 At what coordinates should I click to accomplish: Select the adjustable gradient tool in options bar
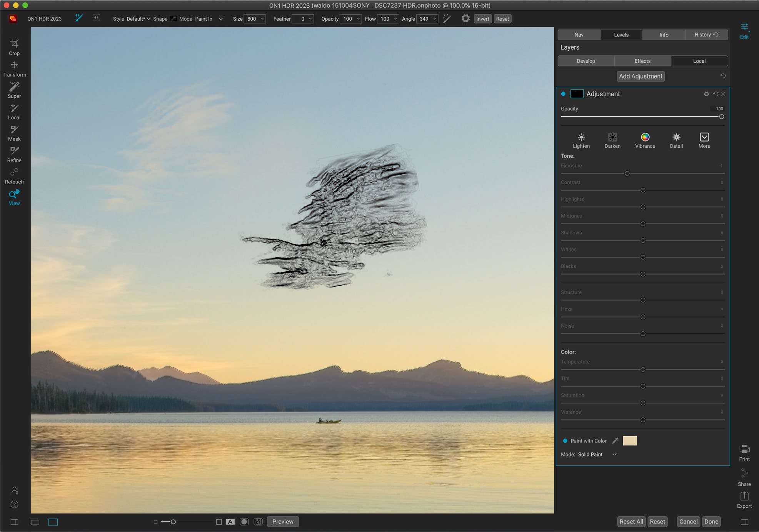pyautogui.click(x=96, y=18)
